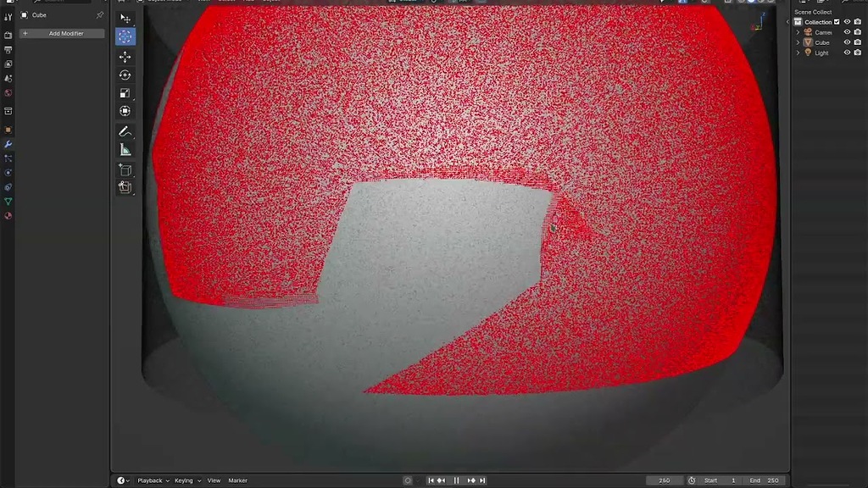Image resolution: width=868 pixels, height=488 pixels.
Task: Open the Material properties tab
Action: pyautogui.click(x=8, y=216)
